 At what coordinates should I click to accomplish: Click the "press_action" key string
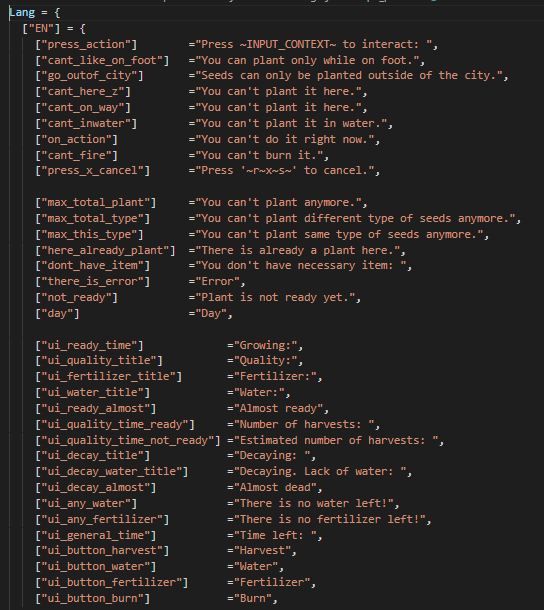[x=86, y=44]
